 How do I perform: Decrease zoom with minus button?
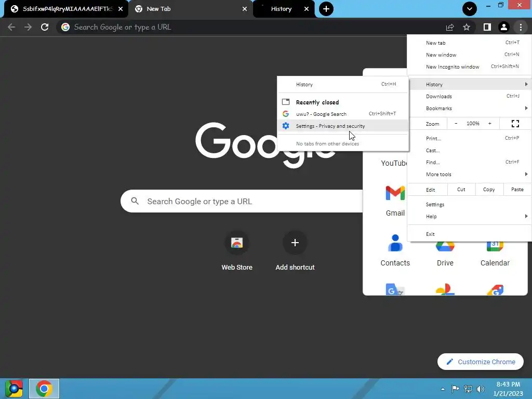456,124
